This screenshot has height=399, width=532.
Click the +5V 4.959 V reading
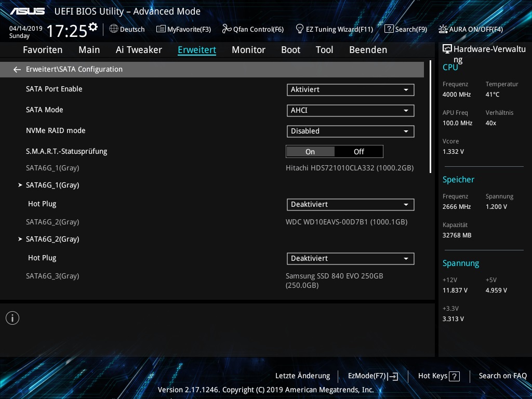tap(496, 290)
